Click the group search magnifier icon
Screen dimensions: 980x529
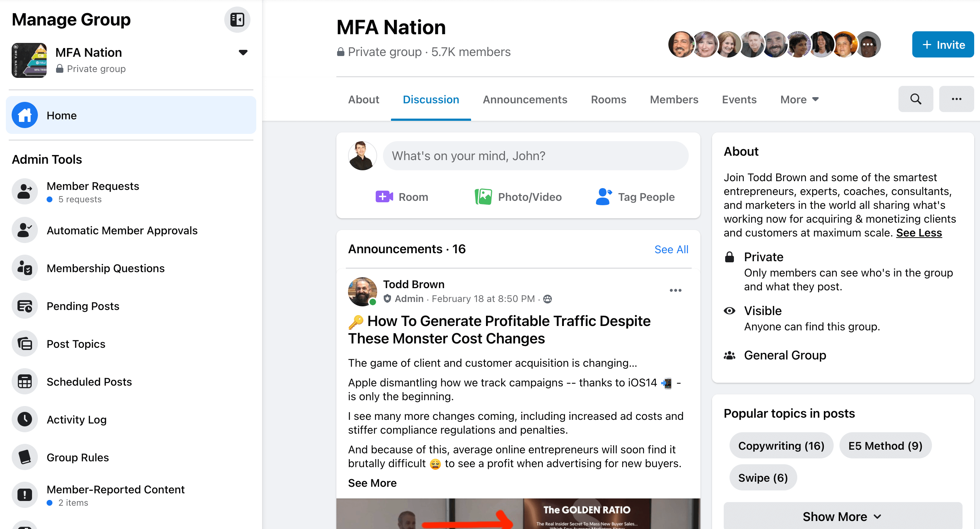pyautogui.click(x=916, y=99)
